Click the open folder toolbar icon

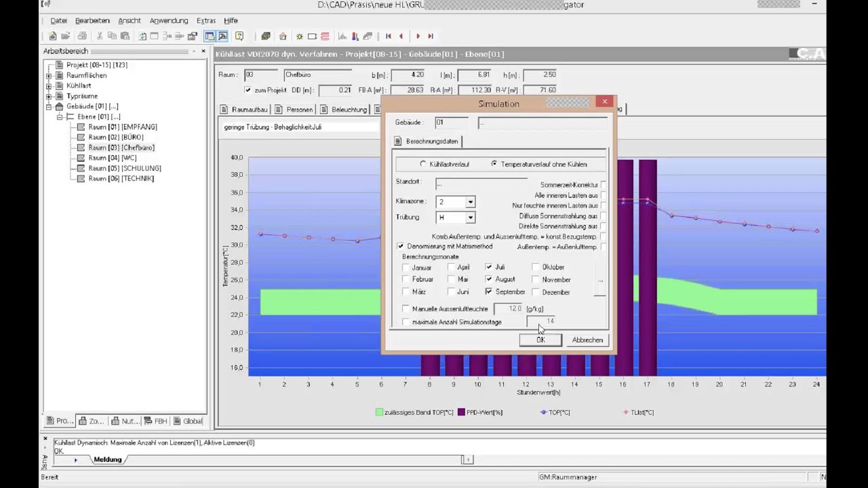tap(66, 36)
